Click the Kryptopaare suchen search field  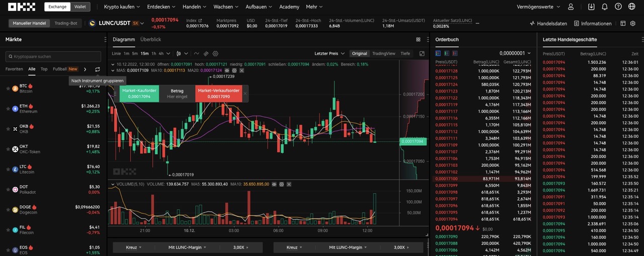pyautogui.click(x=53, y=56)
